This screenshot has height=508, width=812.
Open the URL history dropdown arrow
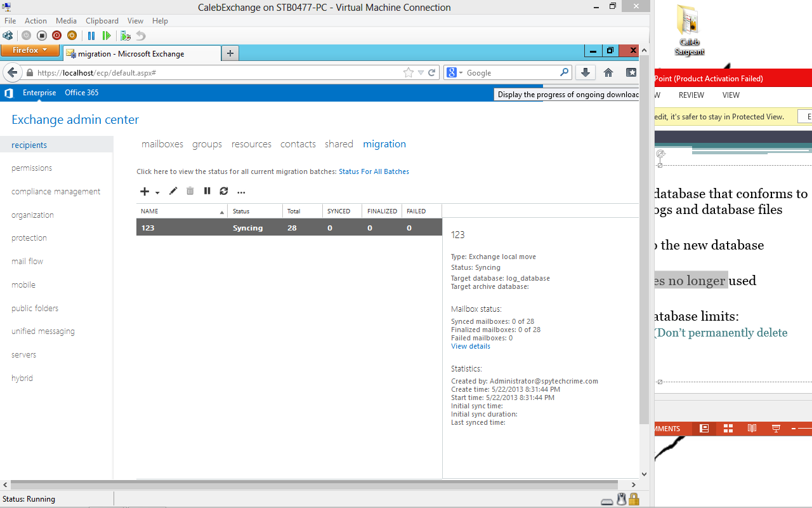[x=421, y=72]
